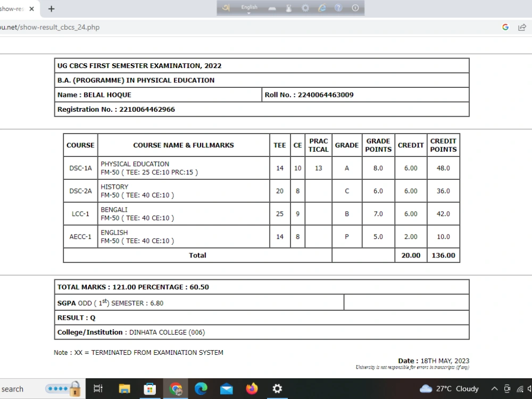The width and height of the screenshot is (532, 399).
Task: Click the password padlock icon in search box
Action: (75, 388)
